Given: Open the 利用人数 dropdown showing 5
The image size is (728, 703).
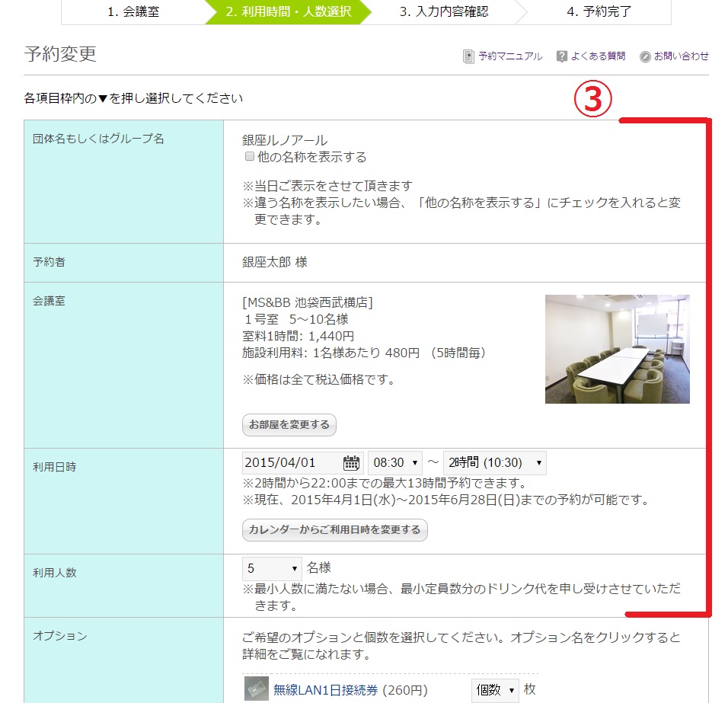Looking at the screenshot, I should pos(272,568).
